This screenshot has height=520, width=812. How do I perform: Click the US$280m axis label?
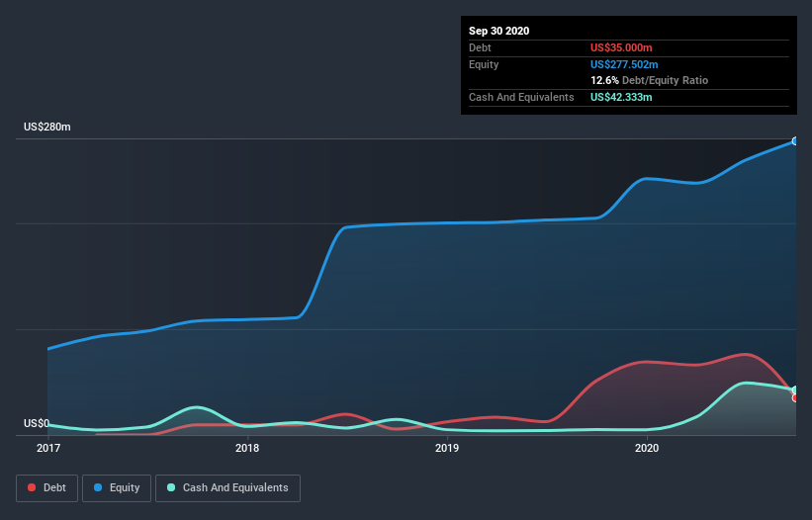coord(47,127)
